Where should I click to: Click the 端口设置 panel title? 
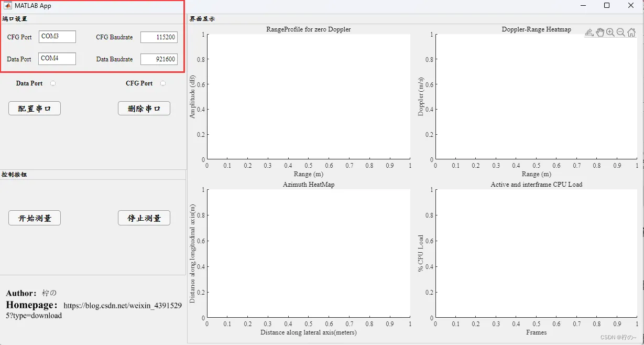pyautogui.click(x=15, y=19)
